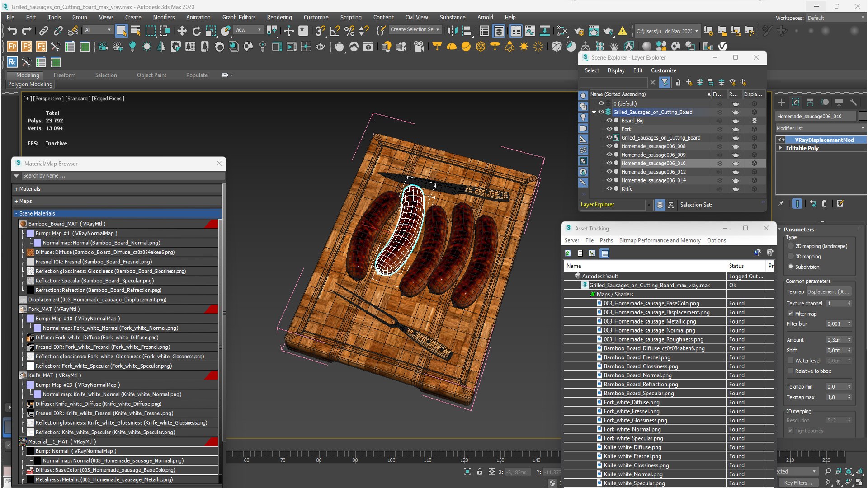Hide the Fork layer object via eye icon
Image resolution: width=868 pixels, height=488 pixels.
point(609,129)
